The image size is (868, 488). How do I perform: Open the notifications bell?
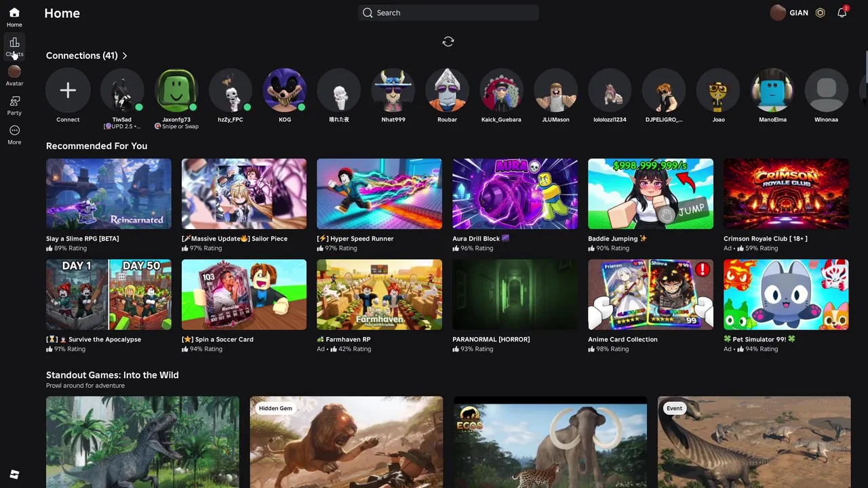[x=842, y=13]
